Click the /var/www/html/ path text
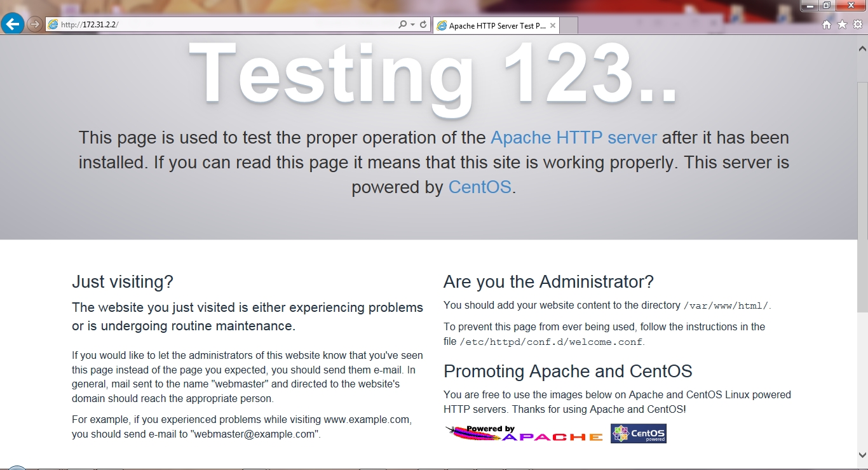 tap(726, 306)
